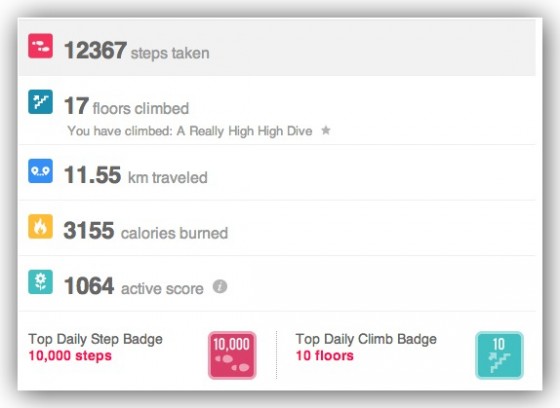Viewport: 560px width, 408px height.
Task: Select the 11.55 km traveled row
Action: tap(277, 173)
